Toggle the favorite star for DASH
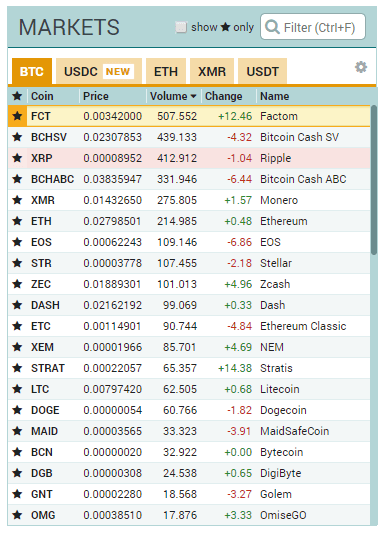Screen dimensions: 386x534 coord(17,305)
